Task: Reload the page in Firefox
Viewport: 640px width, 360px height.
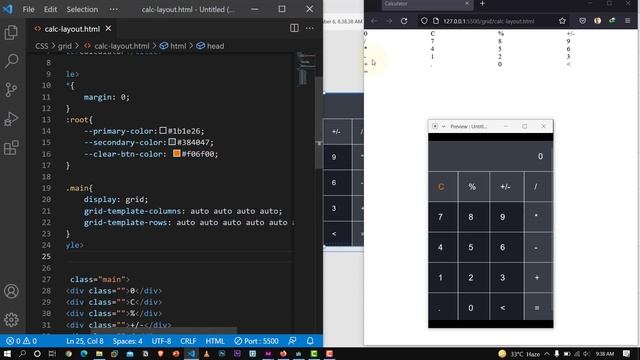Action: (x=404, y=21)
